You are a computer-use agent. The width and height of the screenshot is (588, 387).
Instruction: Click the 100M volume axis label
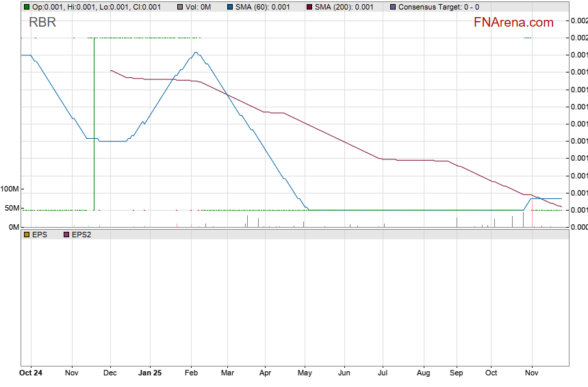tap(10, 189)
